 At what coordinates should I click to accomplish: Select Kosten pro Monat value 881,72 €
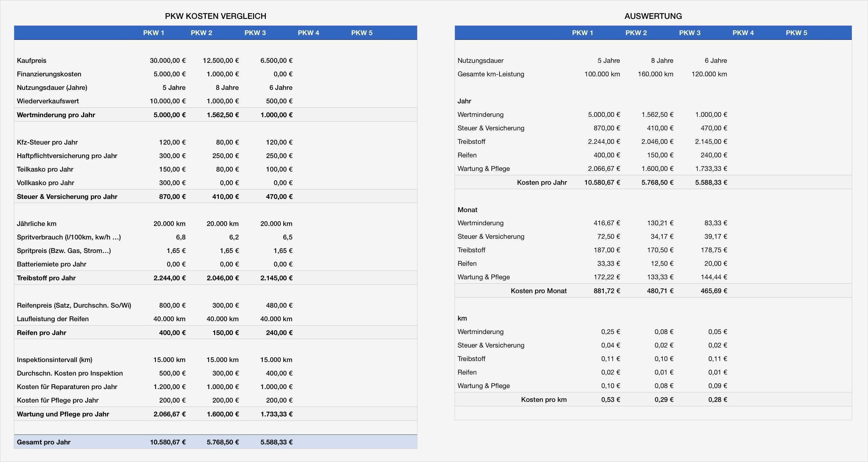(607, 291)
